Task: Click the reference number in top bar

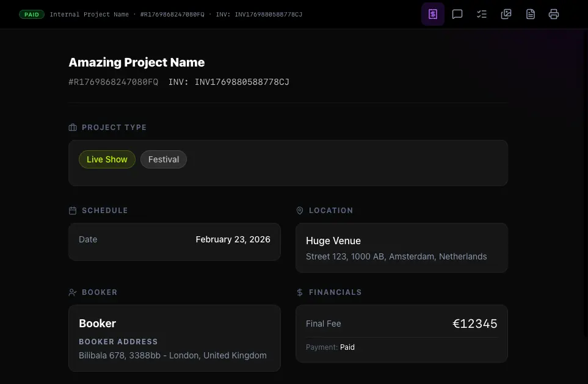Action: 173,14
